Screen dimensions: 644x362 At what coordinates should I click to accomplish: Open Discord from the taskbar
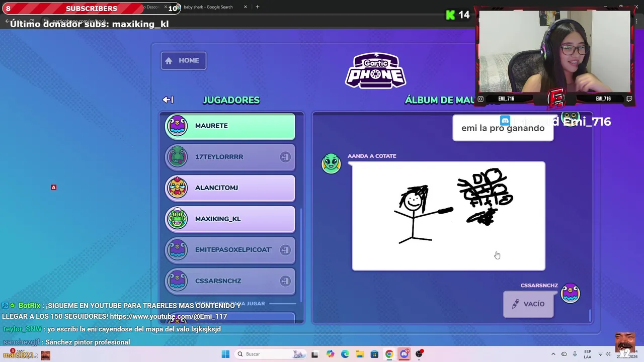point(404,354)
